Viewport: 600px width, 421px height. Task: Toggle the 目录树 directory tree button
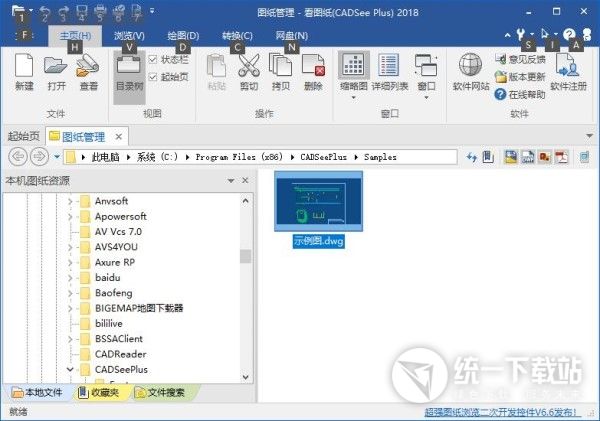[129, 73]
